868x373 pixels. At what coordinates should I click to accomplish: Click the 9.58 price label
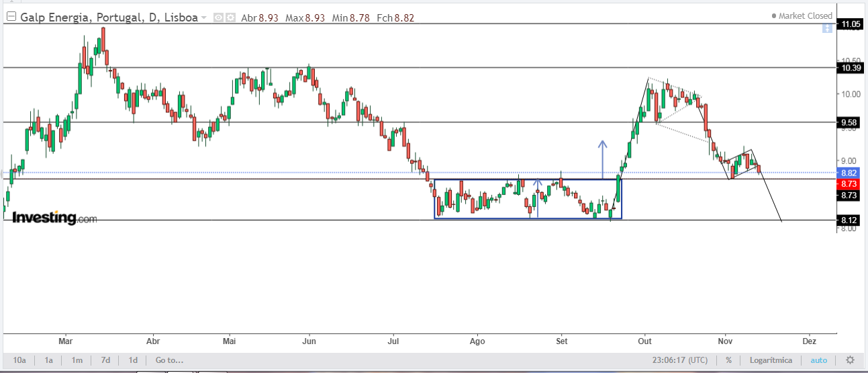(850, 122)
